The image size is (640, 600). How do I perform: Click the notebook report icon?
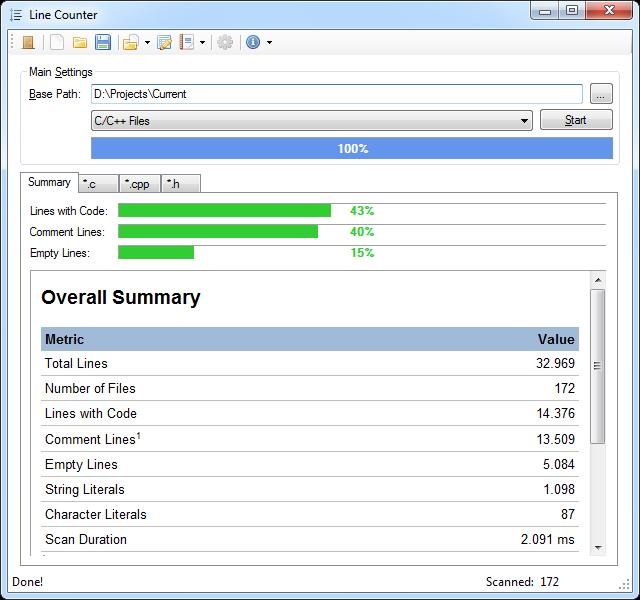tap(187, 42)
